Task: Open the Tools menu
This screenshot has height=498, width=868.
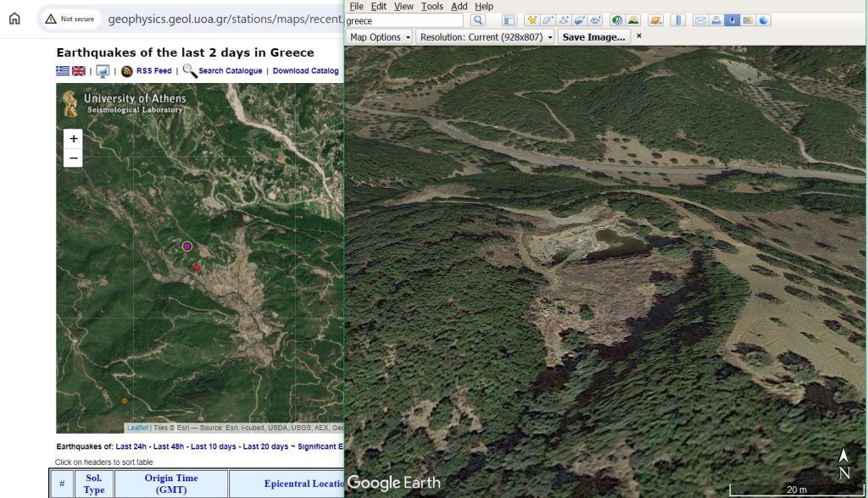Action: [431, 6]
